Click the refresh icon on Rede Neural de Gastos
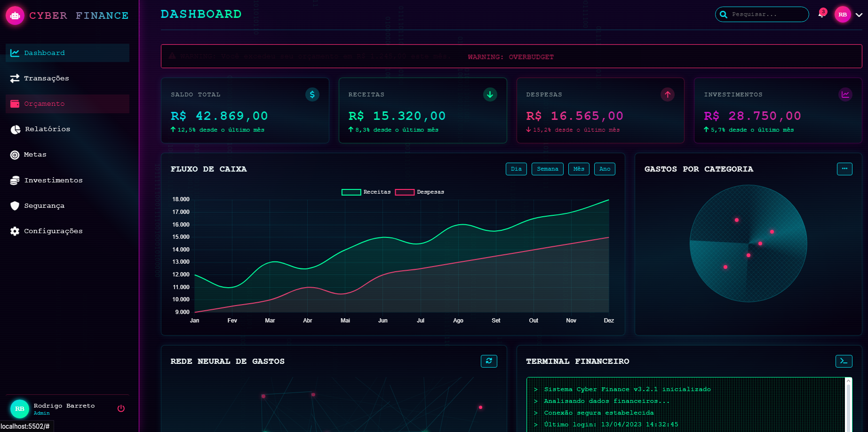This screenshot has height=432, width=868. [489, 361]
